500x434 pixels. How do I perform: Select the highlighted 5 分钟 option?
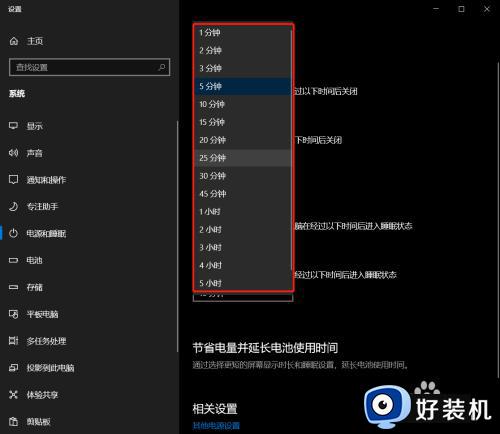point(242,86)
